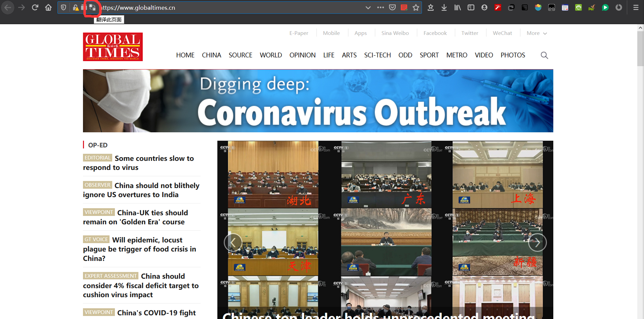644x319 pixels.
Task: Click the red reader extension icon in the address bar
Action: point(404,7)
